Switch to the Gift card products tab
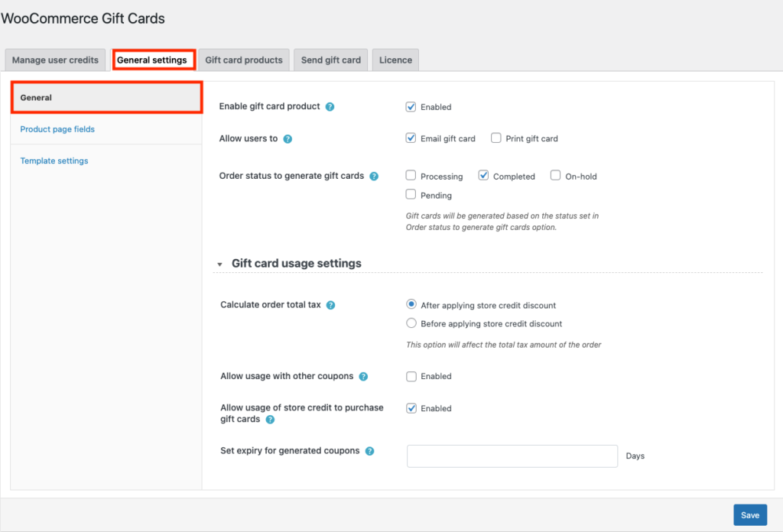Screen dimensions: 783x532 coord(244,60)
